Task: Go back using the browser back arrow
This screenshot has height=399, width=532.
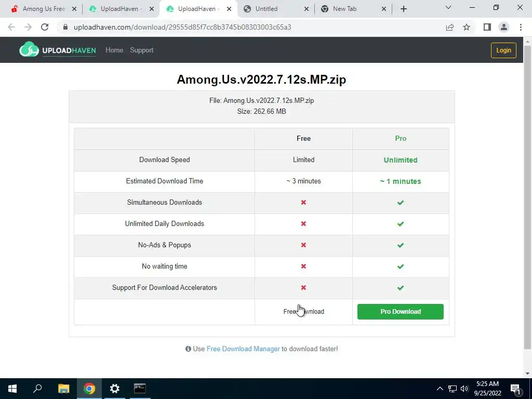Action: tap(11, 27)
